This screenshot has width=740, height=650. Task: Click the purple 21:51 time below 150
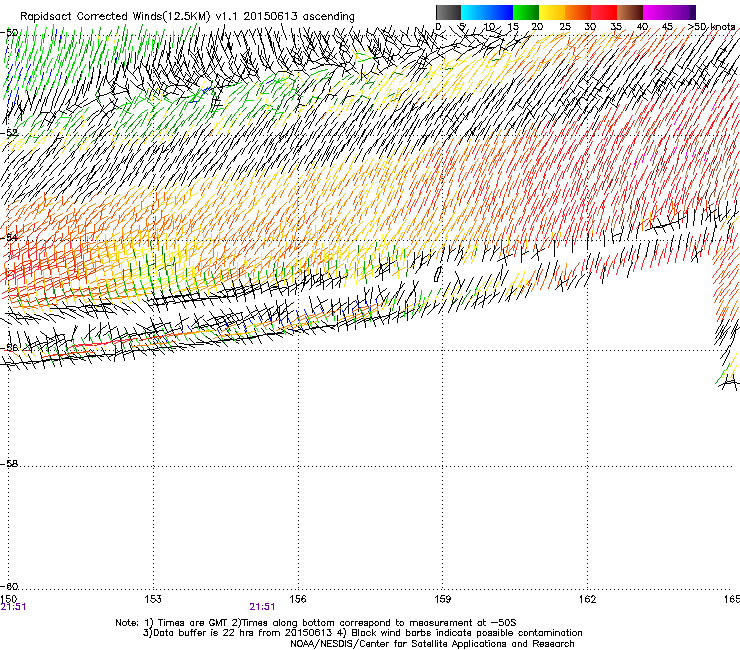point(13,607)
